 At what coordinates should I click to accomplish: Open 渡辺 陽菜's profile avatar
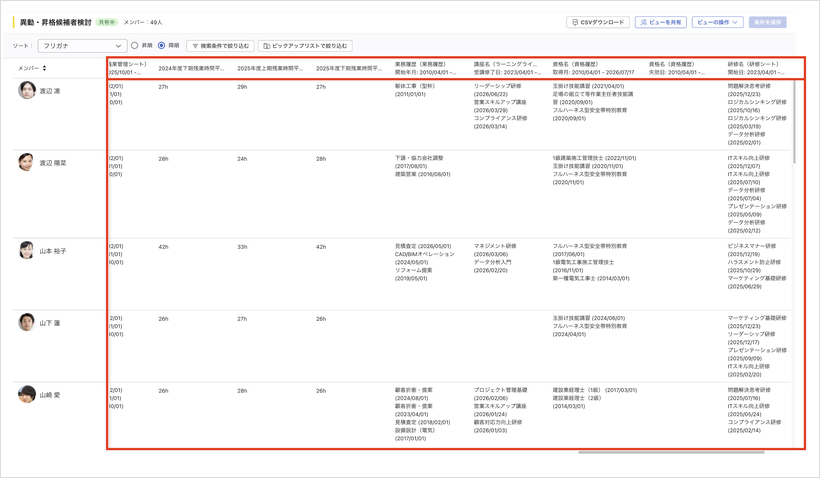click(x=27, y=162)
